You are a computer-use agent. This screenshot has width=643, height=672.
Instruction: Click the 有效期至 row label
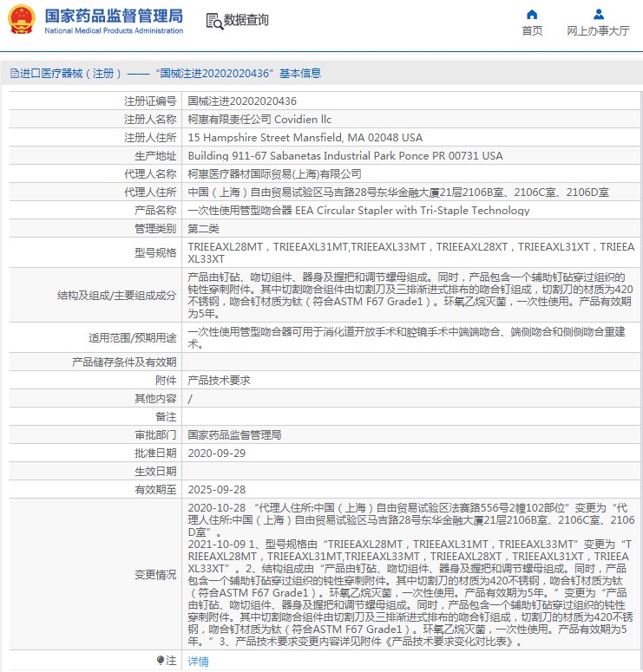tap(155, 489)
